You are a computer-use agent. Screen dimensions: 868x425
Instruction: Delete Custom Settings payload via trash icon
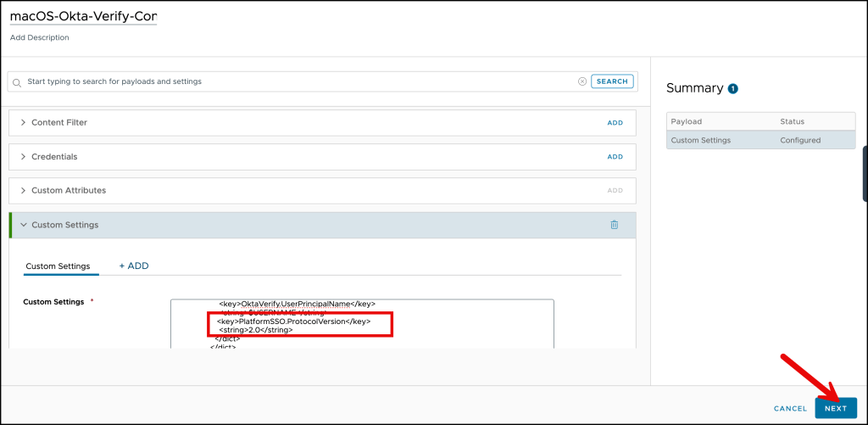(x=615, y=225)
